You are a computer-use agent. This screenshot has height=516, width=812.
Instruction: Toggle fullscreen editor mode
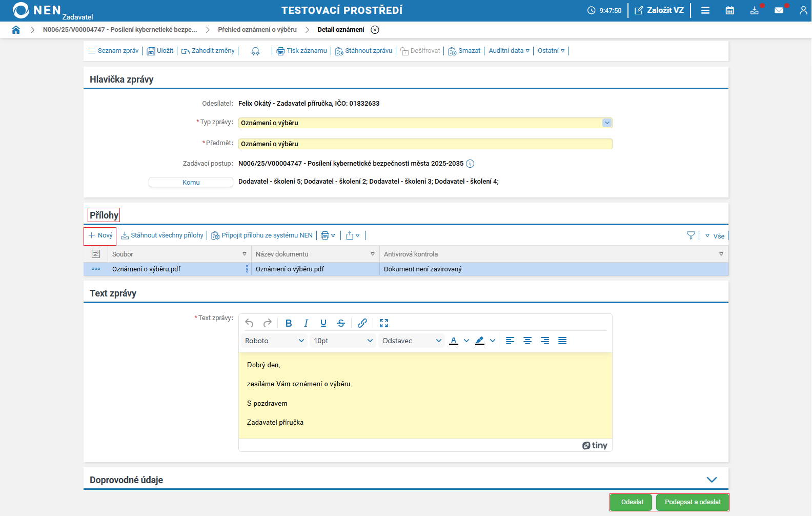[x=384, y=323]
